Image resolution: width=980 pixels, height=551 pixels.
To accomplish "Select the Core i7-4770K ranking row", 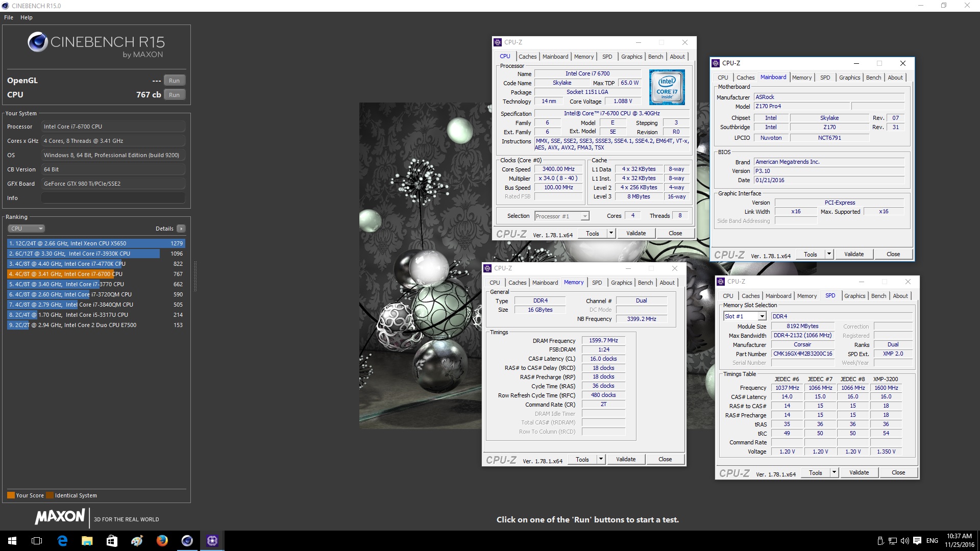I will tap(96, 264).
